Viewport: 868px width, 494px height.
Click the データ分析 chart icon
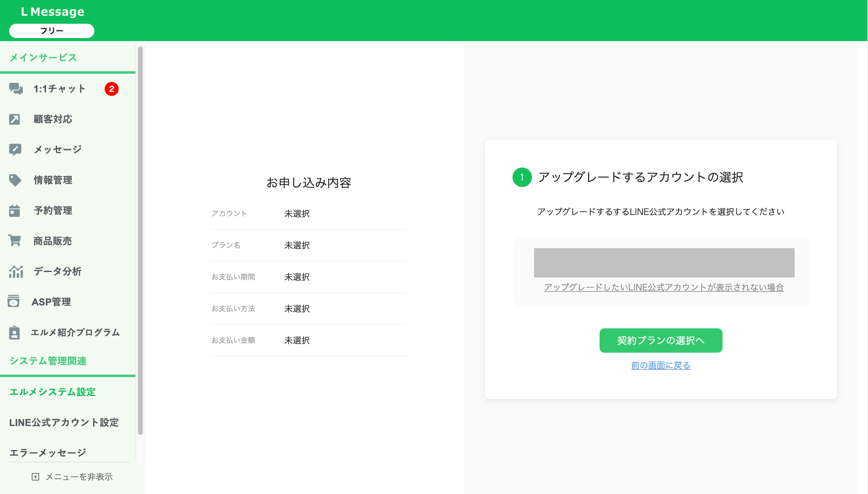16,271
